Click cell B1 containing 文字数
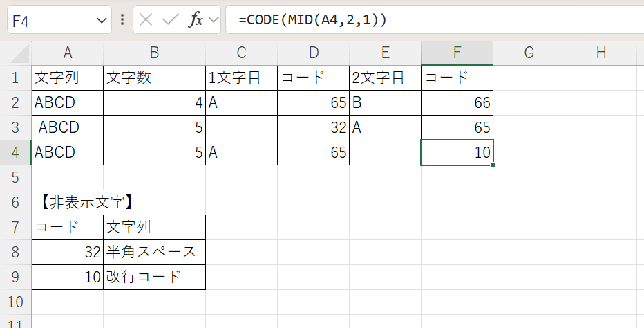644x328 pixels. pyautogui.click(x=154, y=78)
